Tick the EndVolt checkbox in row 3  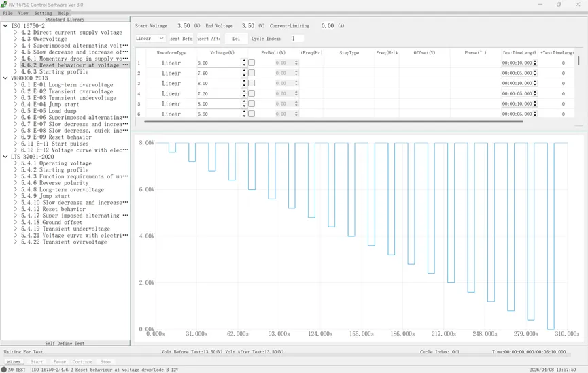[x=252, y=83]
